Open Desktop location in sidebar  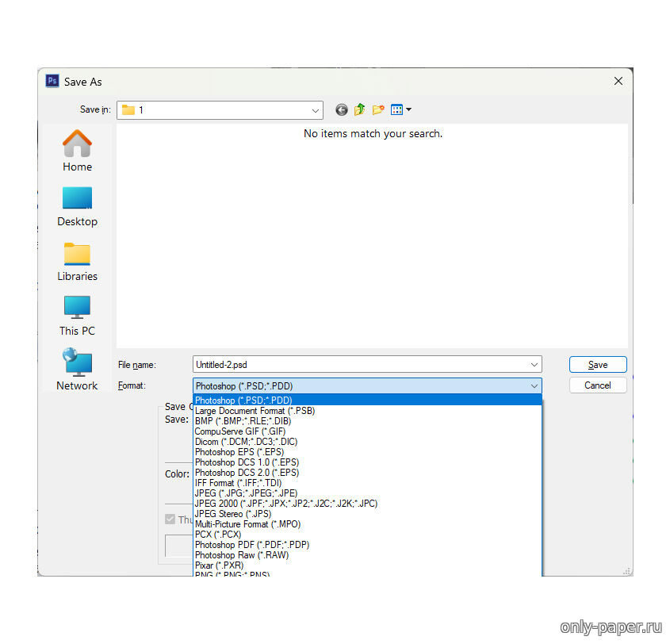(77, 207)
